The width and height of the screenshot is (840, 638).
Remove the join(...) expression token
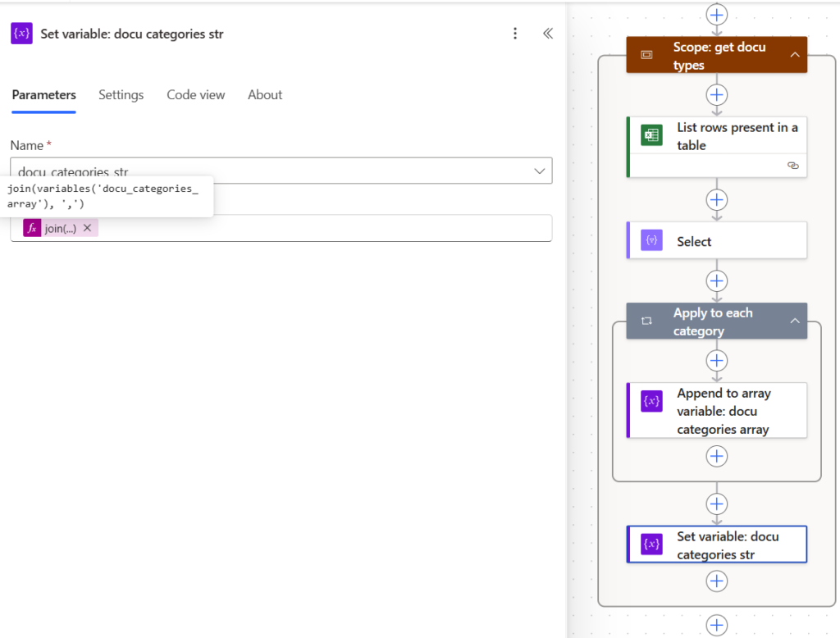[87, 228]
